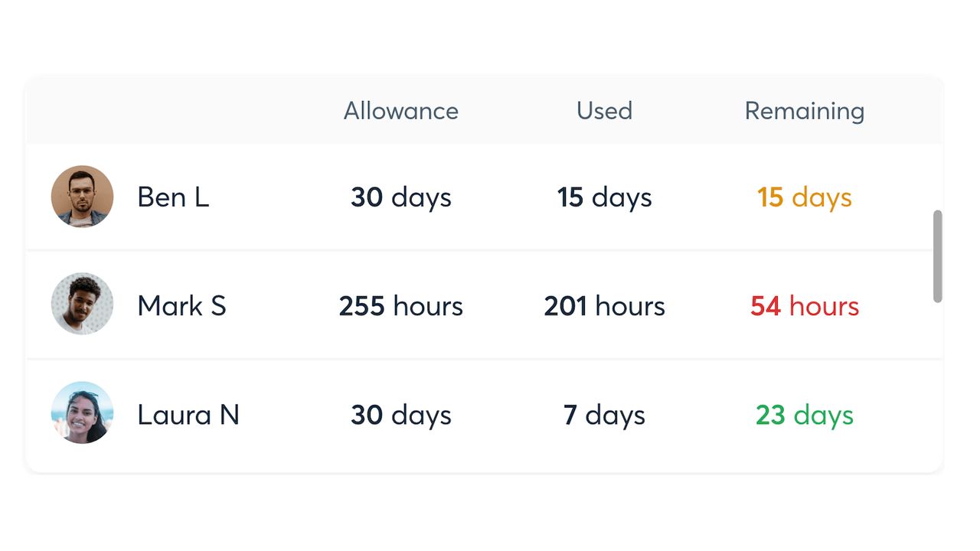Open Ben L's name link
The width and height of the screenshot is (980, 551).
(173, 197)
